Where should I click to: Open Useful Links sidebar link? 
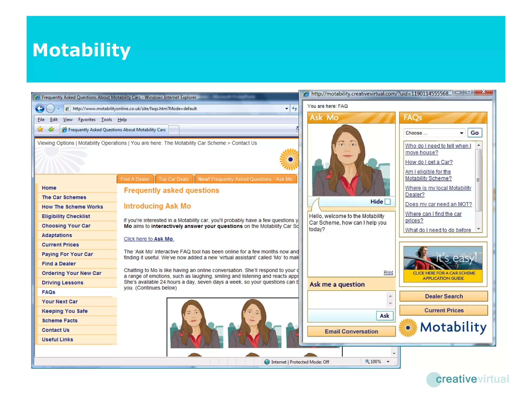click(x=57, y=340)
